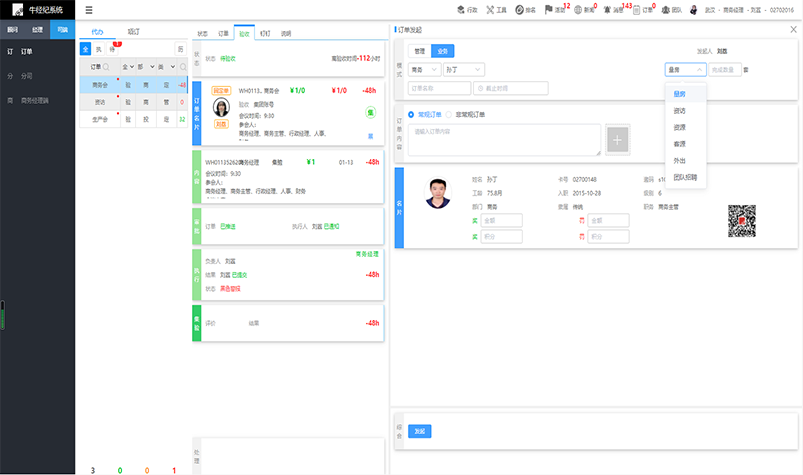Choose 团队招聘 from the dropdown list

click(685, 176)
